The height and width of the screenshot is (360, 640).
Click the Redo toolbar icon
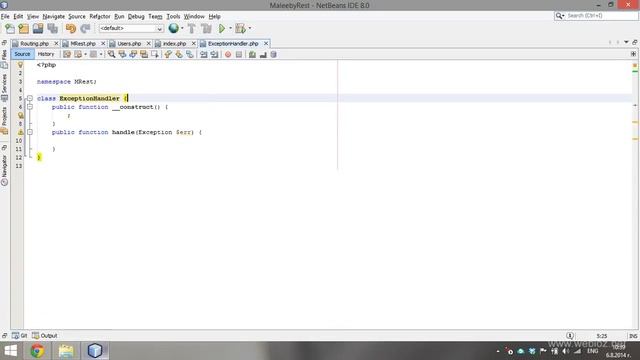pyautogui.click(x=85, y=28)
